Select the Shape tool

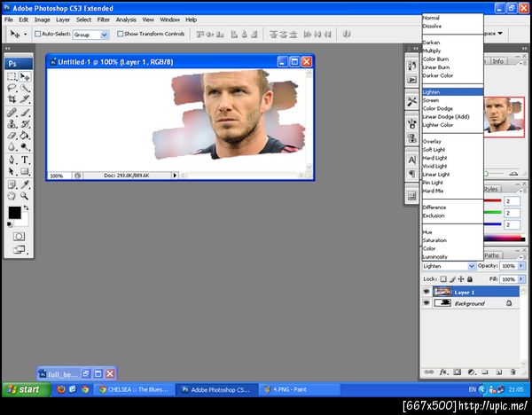(x=25, y=171)
